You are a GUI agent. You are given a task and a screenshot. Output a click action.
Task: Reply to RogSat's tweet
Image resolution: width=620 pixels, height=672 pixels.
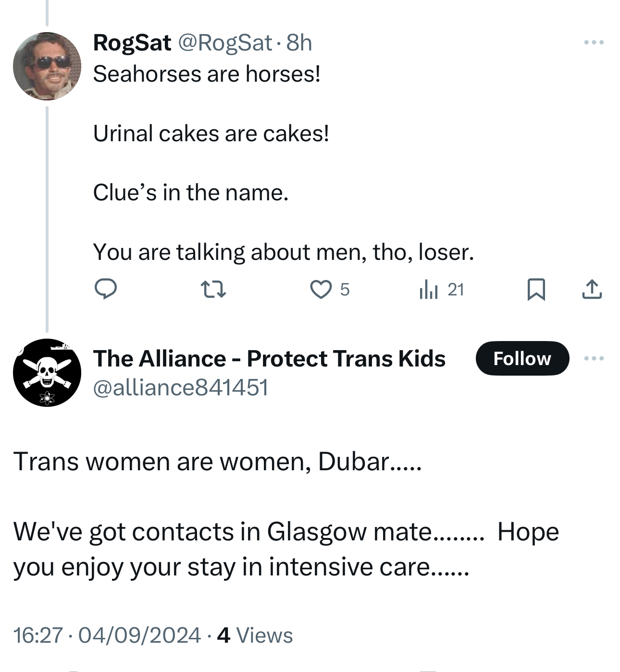pyautogui.click(x=105, y=289)
